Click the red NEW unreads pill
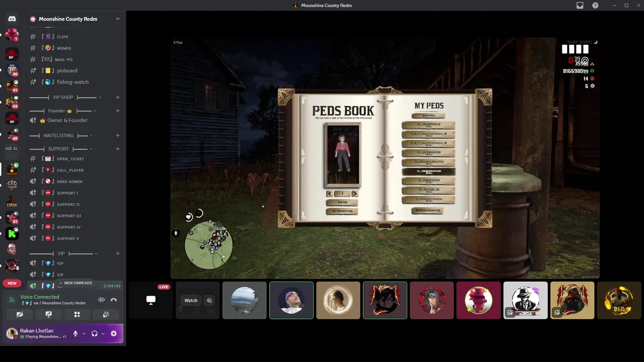Viewport: 644px width, 362px height. point(12,283)
